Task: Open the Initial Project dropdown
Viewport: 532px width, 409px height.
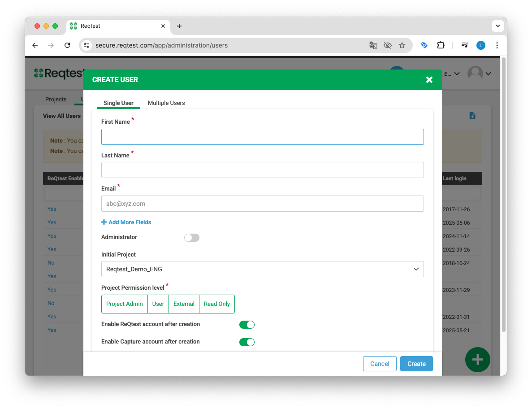Action: click(x=262, y=269)
